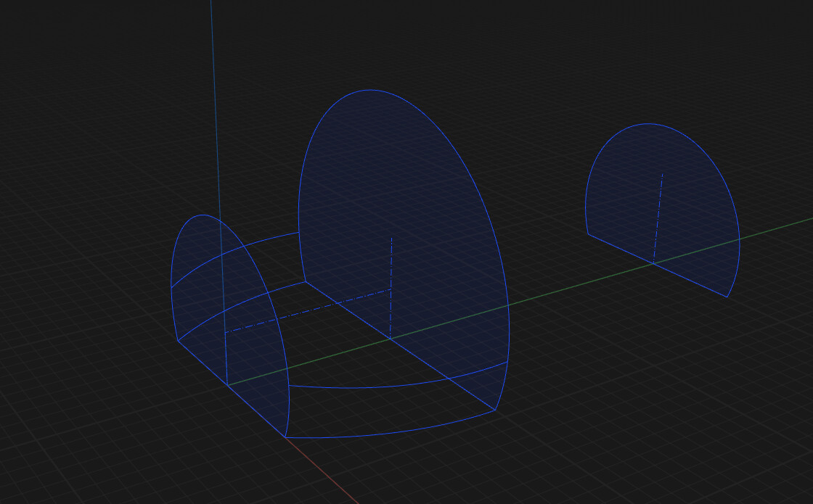Image resolution: width=813 pixels, height=504 pixels.
Task: Click the dash-dot centerline inside the right semicircle
Action: 658,218
